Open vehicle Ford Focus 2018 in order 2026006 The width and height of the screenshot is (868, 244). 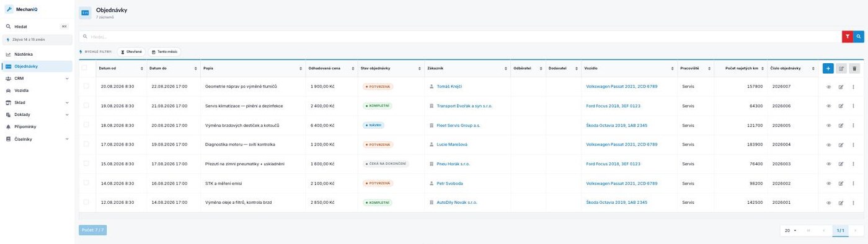613,106
